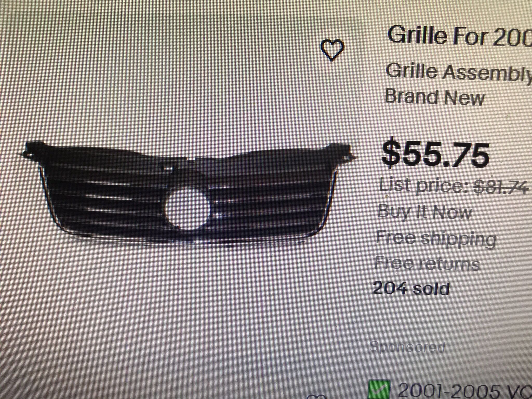532x399 pixels.
Task: Choose the 'Buy It Now' text
Action: click(424, 212)
